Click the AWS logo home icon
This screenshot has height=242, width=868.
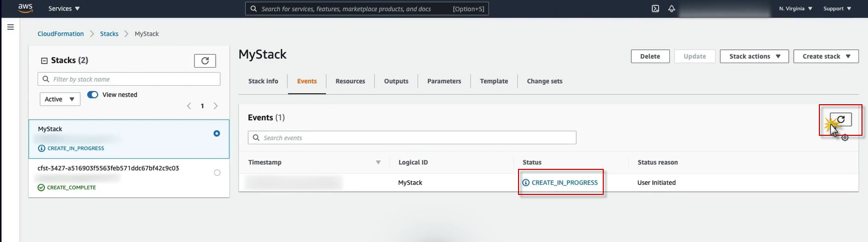point(25,8)
